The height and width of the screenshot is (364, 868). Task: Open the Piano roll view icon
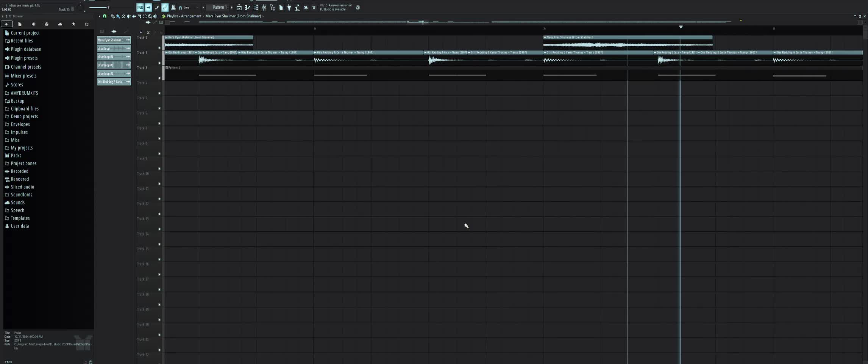tap(247, 7)
